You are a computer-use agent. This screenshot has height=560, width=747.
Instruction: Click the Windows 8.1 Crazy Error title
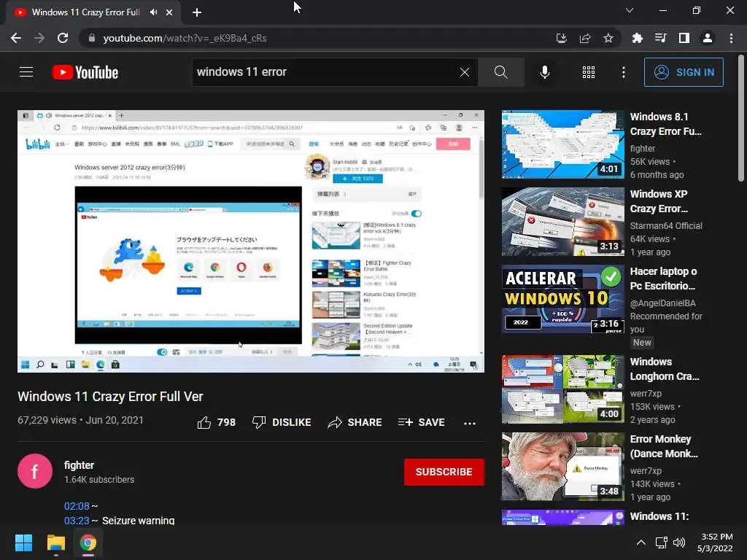click(x=665, y=124)
